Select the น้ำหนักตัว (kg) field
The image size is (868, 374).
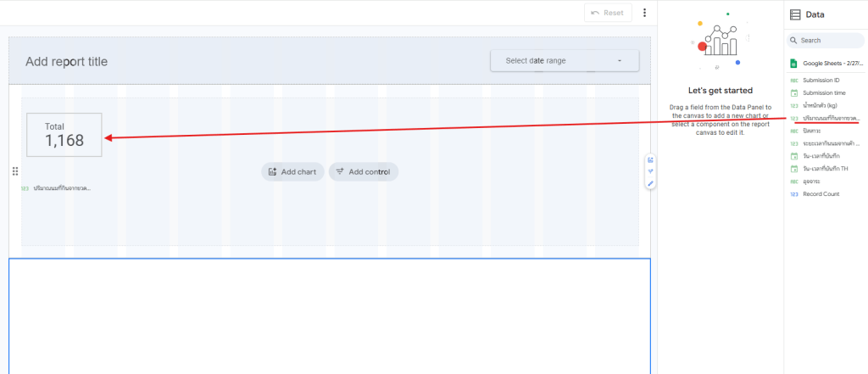click(820, 106)
